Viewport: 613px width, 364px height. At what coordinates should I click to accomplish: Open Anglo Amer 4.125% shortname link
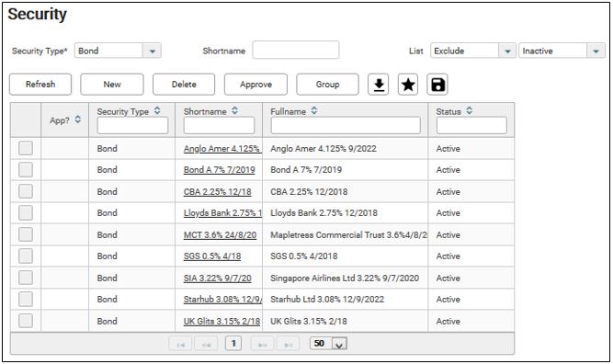click(222, 149)
